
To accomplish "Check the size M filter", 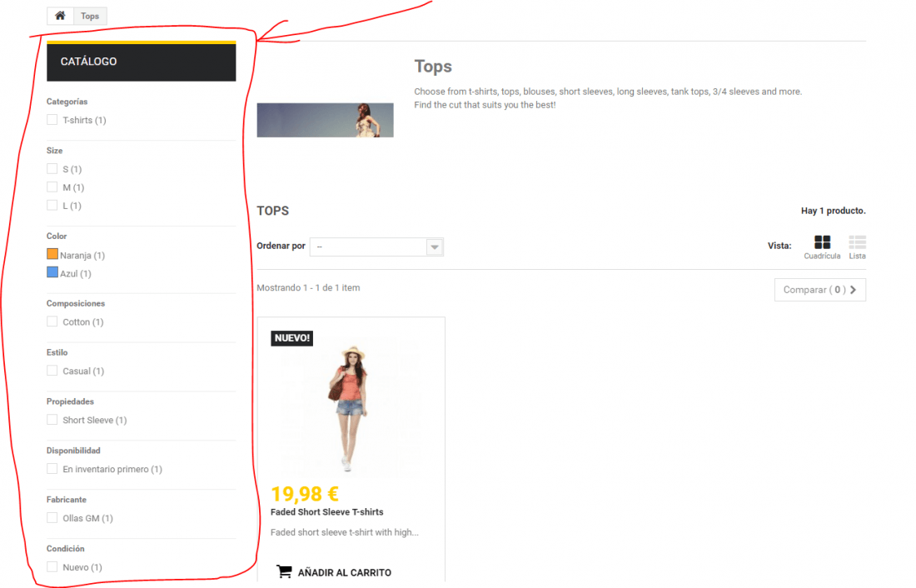I will 52,187.
